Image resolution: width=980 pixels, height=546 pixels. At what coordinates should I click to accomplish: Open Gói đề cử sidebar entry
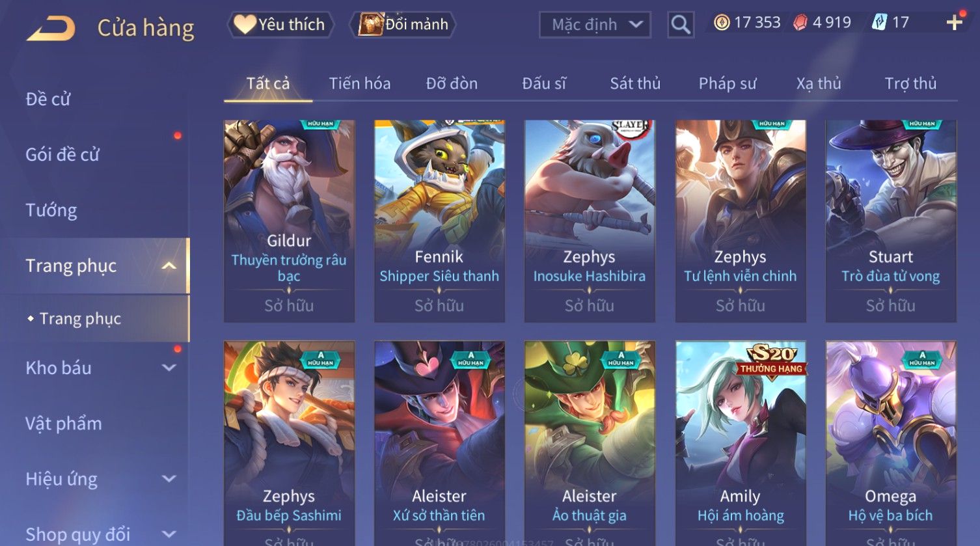pyautogui.click(x=62, y=155)
